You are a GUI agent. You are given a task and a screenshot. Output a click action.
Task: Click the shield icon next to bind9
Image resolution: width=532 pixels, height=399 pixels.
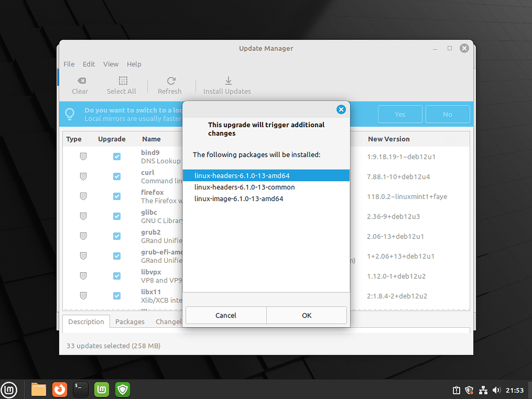point(83,156)
